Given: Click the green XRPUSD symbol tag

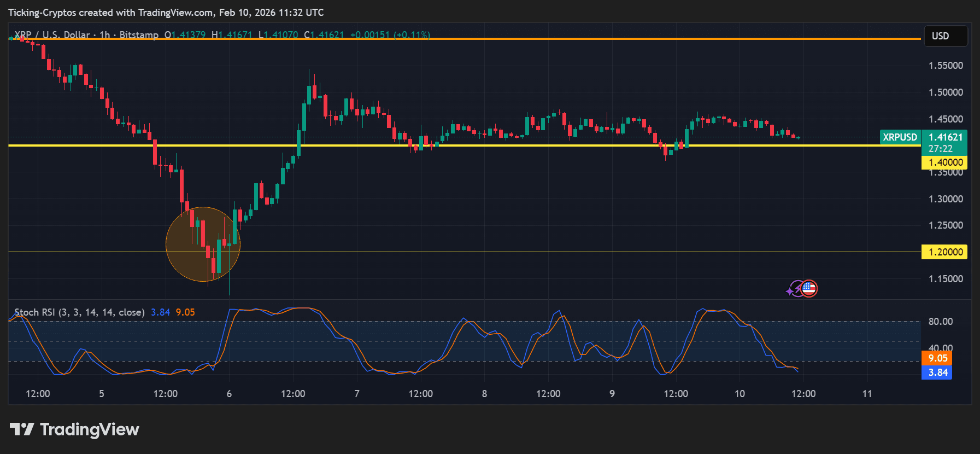Looking at the screenshot, I should (x=900, y=137).
